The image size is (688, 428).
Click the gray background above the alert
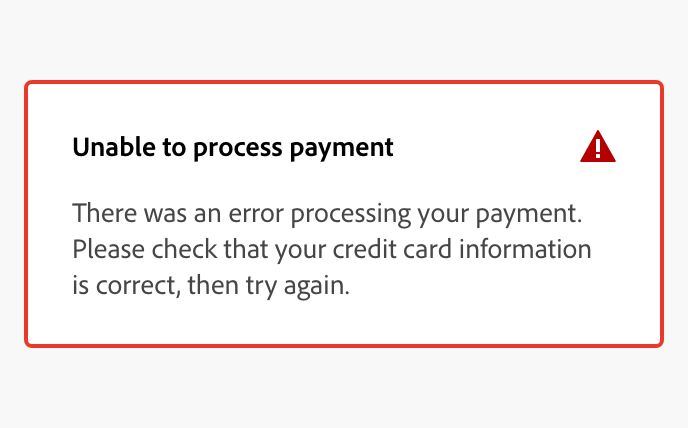[x=343, y=40]
